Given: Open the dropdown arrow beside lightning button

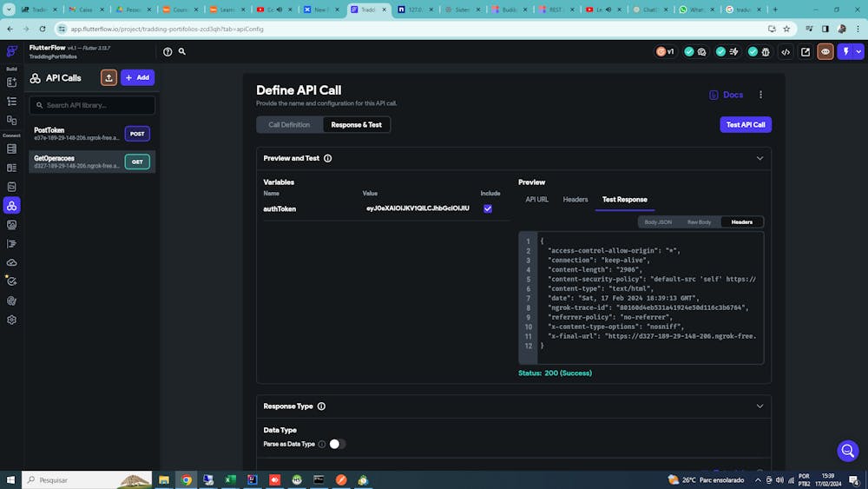Looking at the screenshot, I should pos(857,52).
